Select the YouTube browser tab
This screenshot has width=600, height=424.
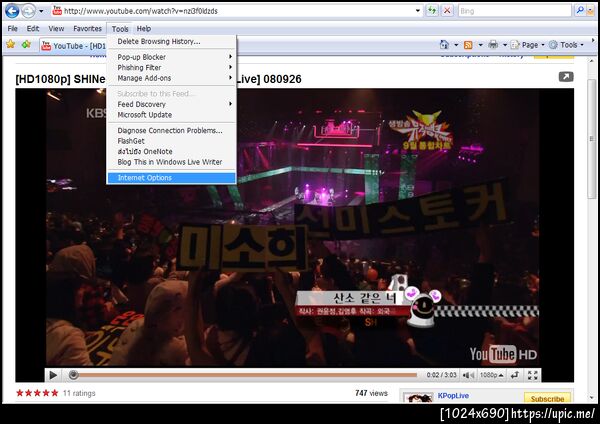coord(73,46)
